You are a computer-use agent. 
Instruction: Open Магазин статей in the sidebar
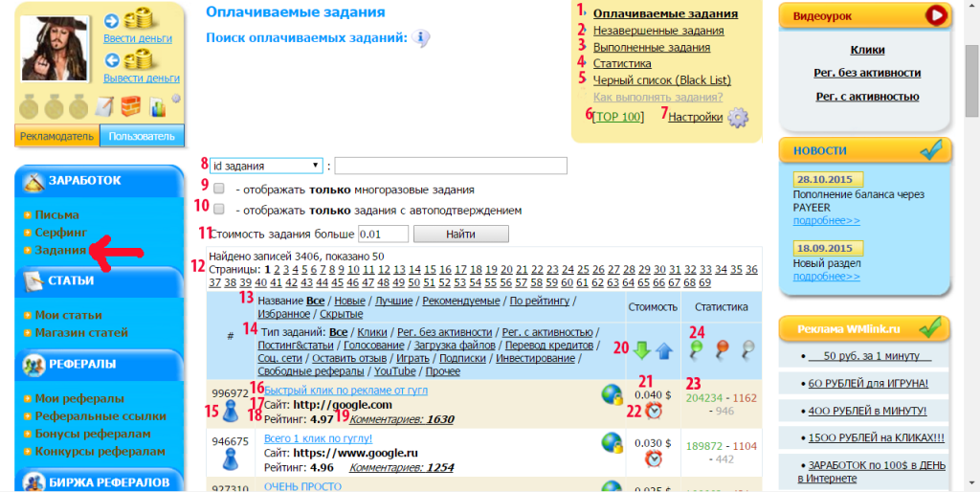(81, 332)
